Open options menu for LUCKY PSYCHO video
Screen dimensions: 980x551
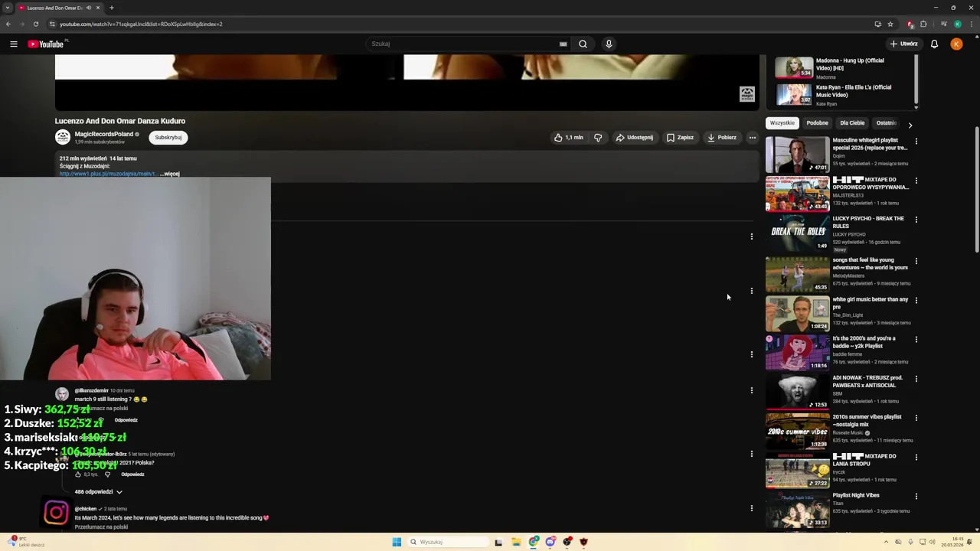(x=916, y=220)
